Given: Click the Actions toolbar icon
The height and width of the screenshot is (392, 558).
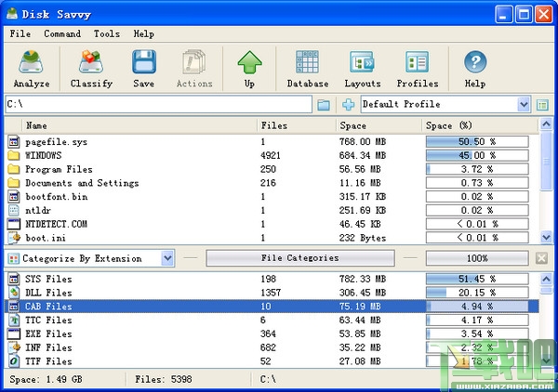Looking at the screenshot, I should [x=194, y=62].
